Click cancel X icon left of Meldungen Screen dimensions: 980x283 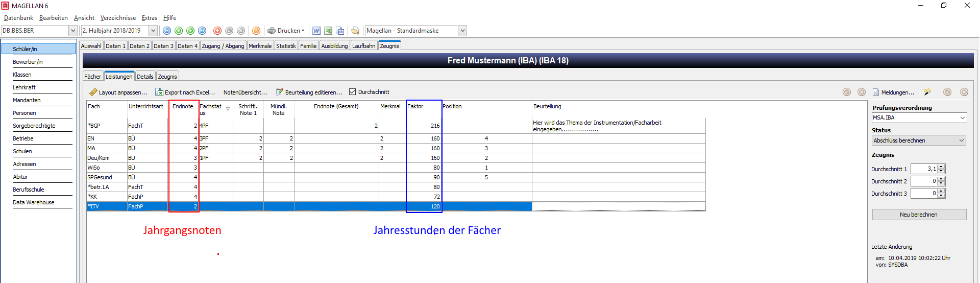point(862,92)
